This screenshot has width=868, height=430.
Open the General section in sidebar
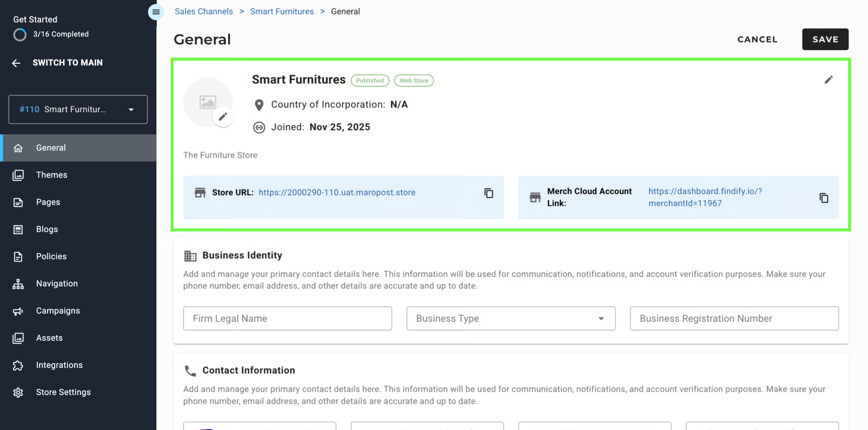pos(78,148)
